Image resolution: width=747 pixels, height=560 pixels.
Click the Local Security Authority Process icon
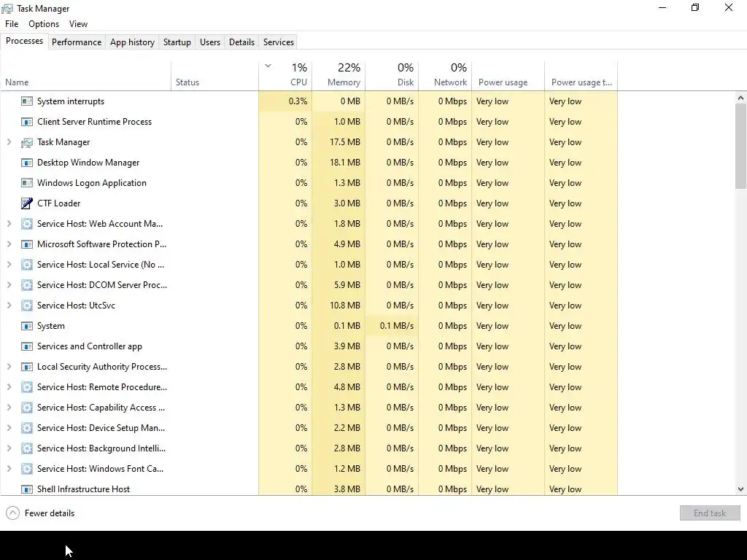[x=27, y=367]
